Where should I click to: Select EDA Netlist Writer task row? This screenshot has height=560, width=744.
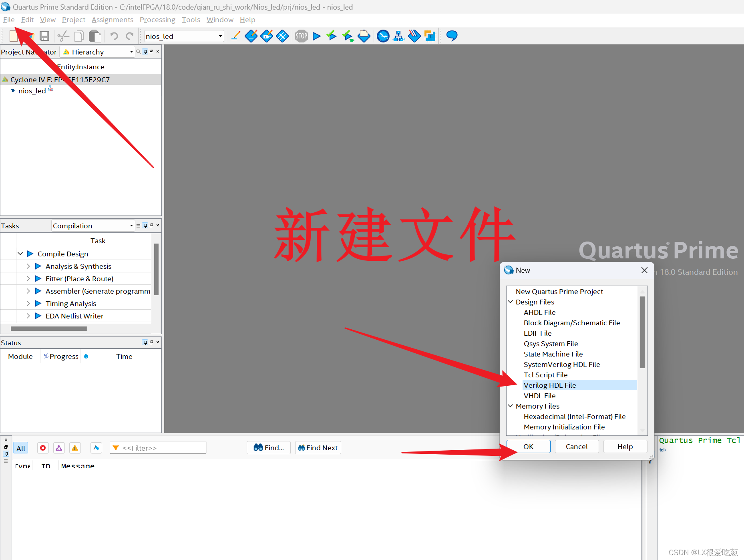(74, 316)
